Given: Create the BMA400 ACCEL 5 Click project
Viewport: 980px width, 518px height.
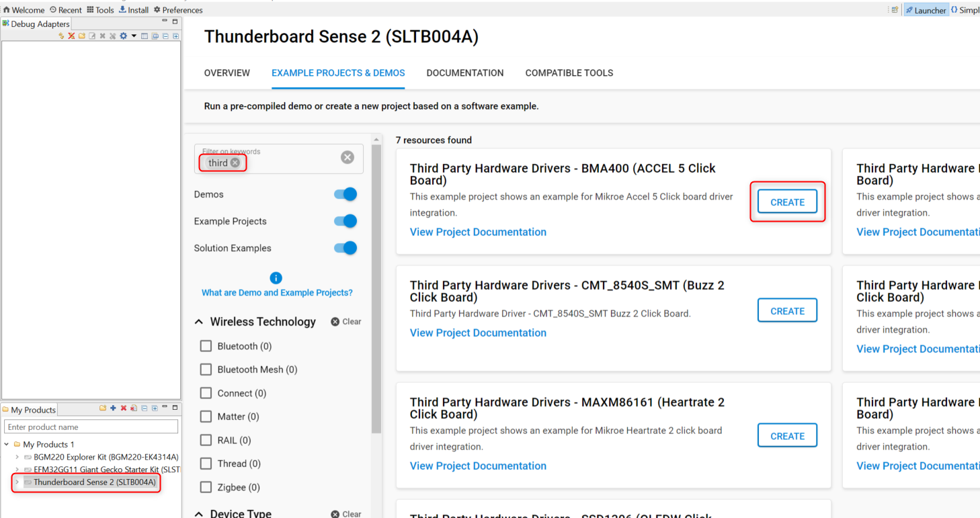Looking at the screenshot, I should 787,202.
